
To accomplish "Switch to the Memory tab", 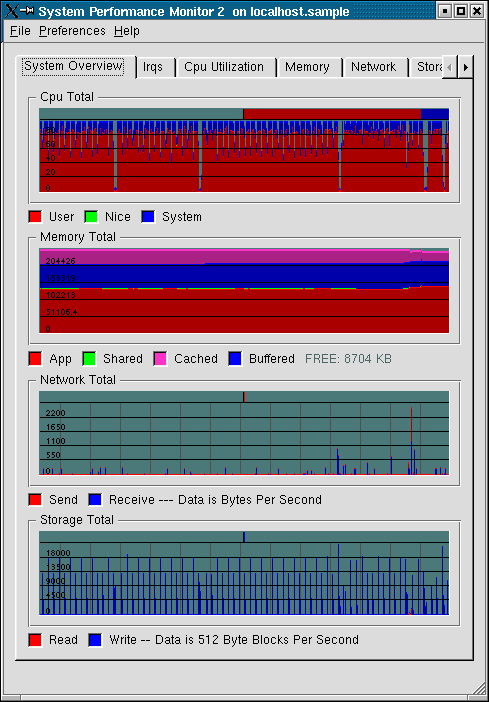I will [309, 68].
